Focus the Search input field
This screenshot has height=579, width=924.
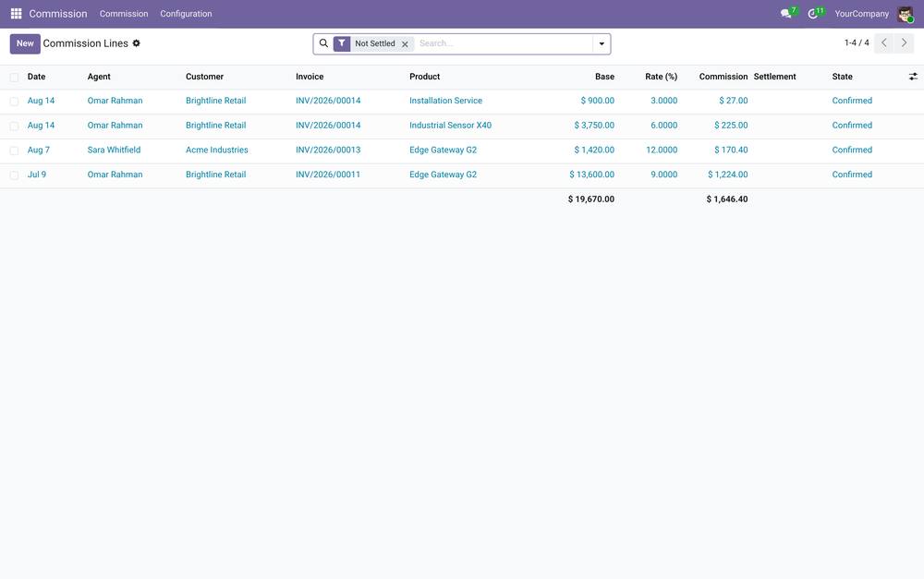504,43
